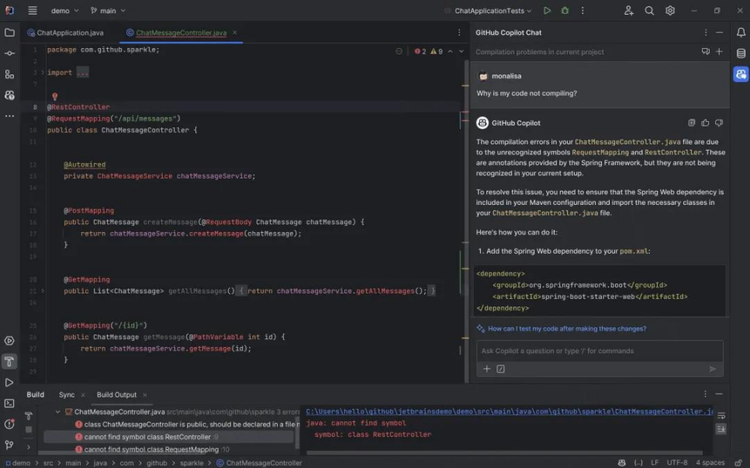Open the Problems tool window icon
The height and width of the screenshot is (468, 750).
tap(9, 424)
